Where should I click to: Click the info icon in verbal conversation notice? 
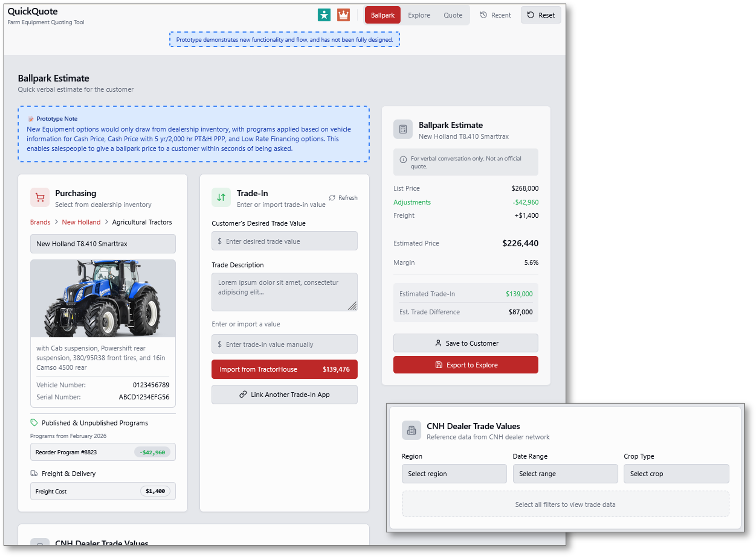click(x=403, y=159)
